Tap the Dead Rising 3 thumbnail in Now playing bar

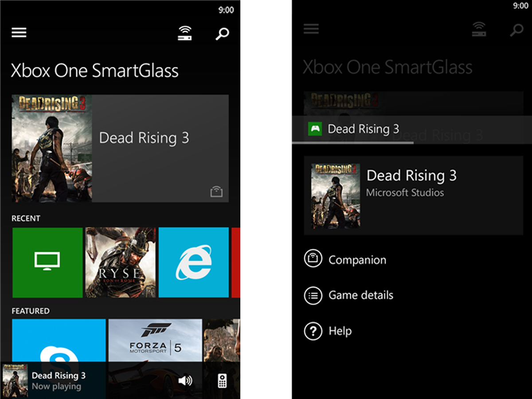15,381
